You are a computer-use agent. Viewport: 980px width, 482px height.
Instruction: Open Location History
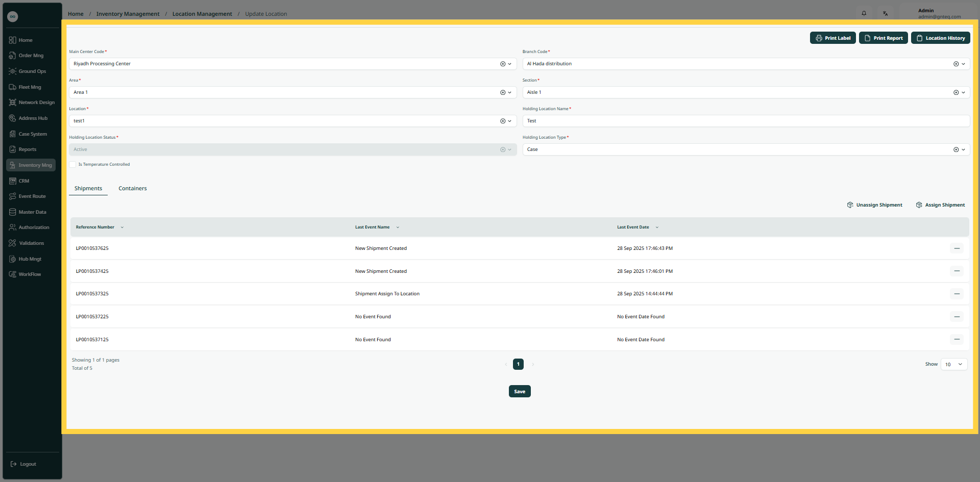click(940, 38)
